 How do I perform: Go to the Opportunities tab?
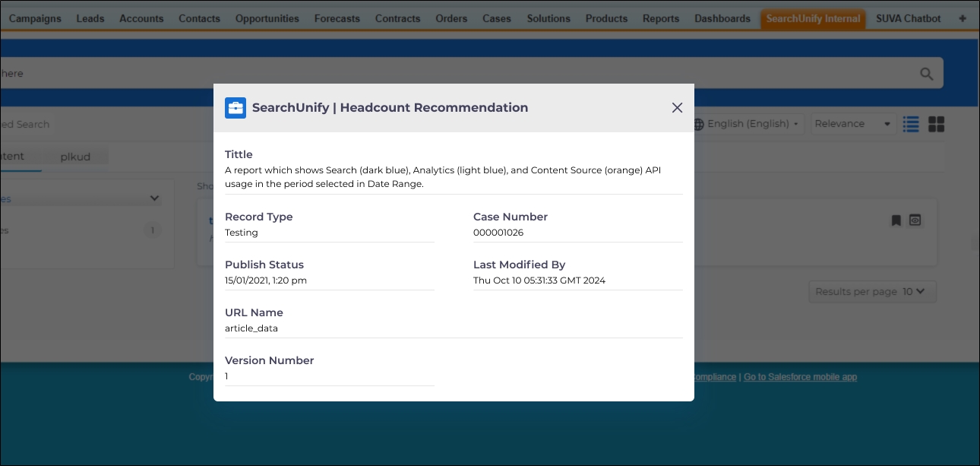267,18
